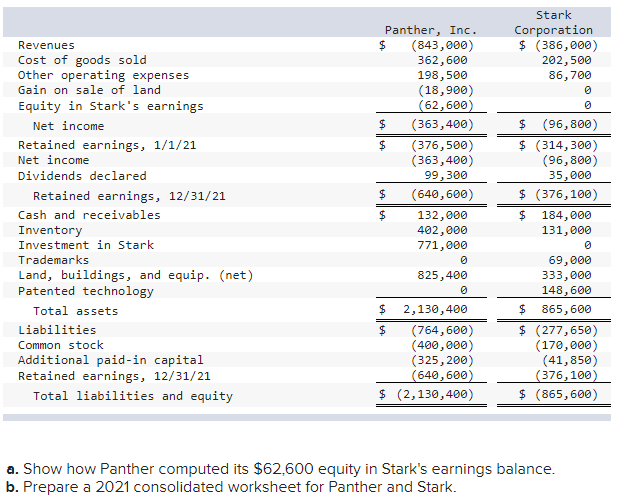Select Stark's land and buildings value 333,000
Screen dimensions: 642x503
pyautogui.click(x=567, y=275)
